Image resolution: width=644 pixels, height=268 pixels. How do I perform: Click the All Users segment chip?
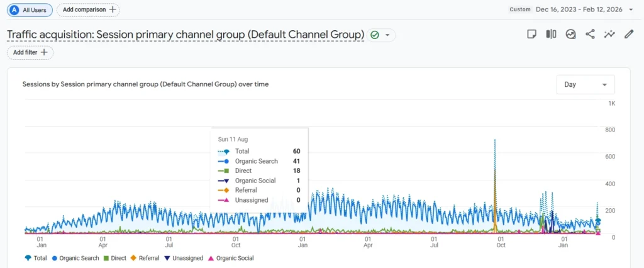30,10
